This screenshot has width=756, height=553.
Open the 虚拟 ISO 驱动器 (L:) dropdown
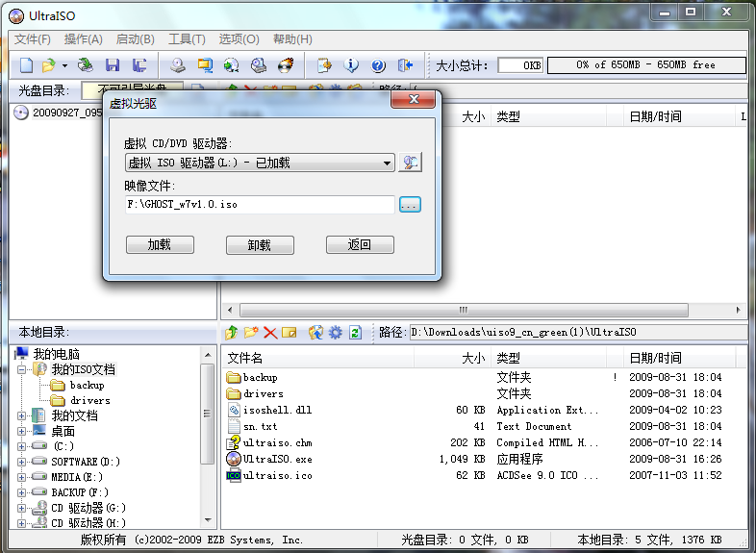click(x=260, y=163)
